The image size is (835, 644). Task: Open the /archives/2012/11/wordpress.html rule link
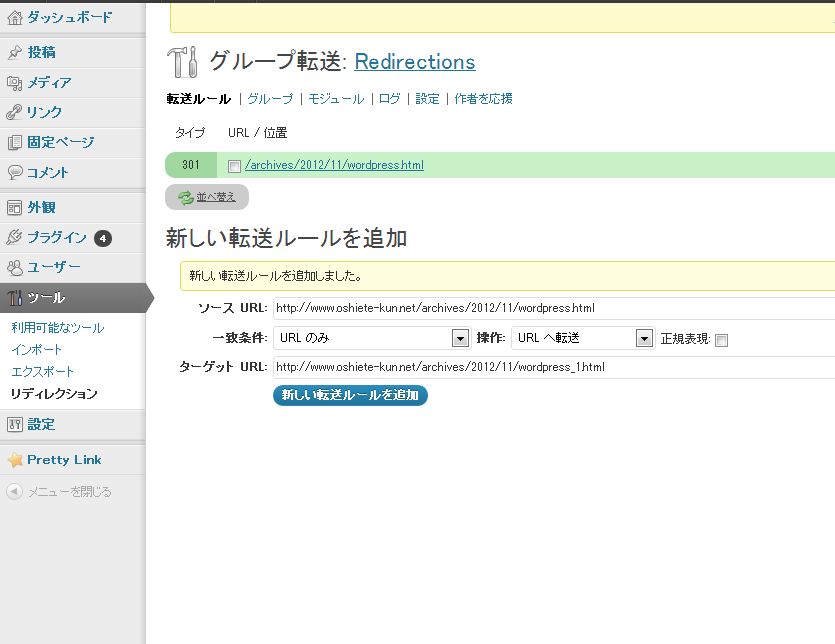click(334, 165)
